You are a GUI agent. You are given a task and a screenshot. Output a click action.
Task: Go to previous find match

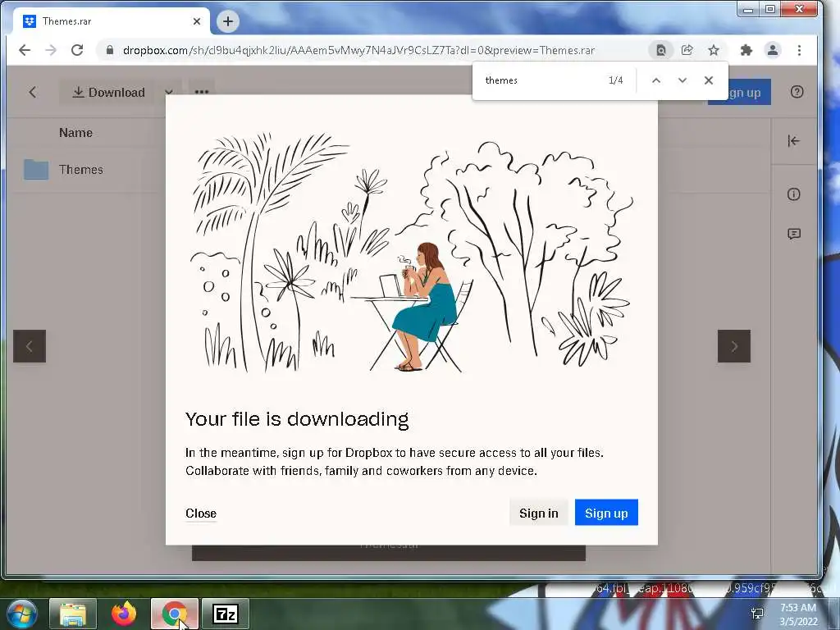pos(655,80)
